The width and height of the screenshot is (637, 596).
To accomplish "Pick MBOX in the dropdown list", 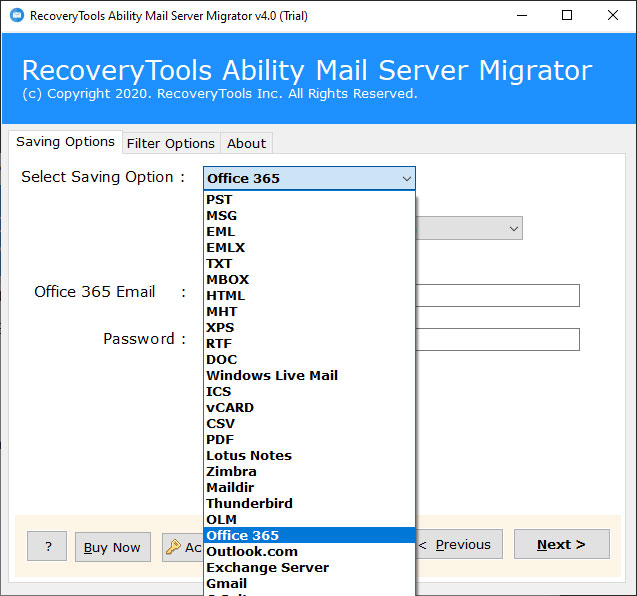I will pyautogui.click(x=309, y=280).
